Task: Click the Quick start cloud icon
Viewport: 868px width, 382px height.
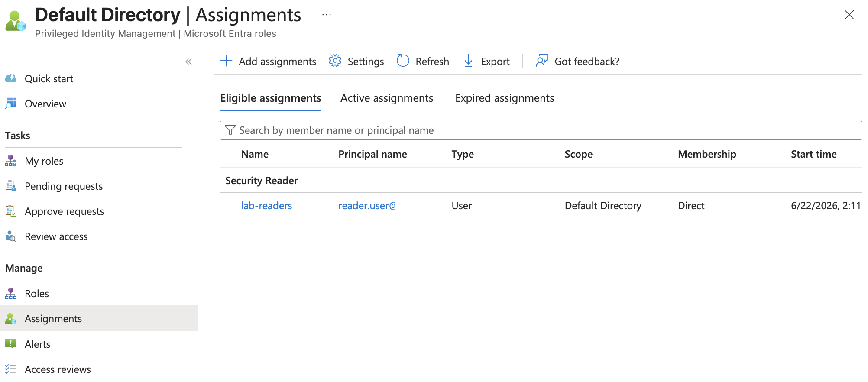Action: (11, 78)
